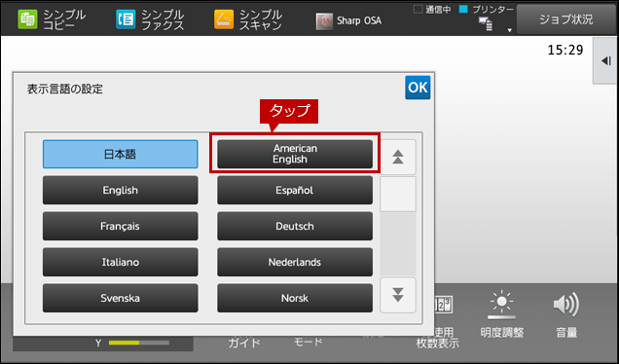Viewport: 619px width, 364px height.
Task: Open the Sharp OSA application icon
Action: (x=324, y=20)
